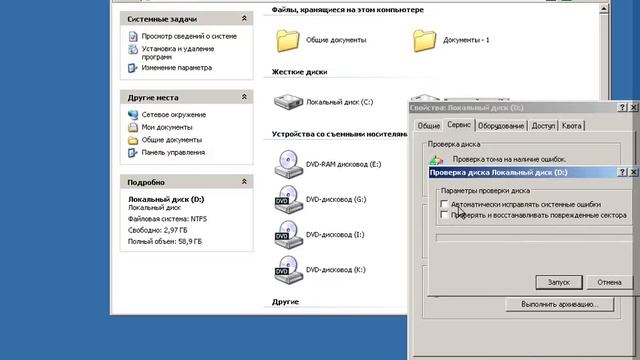Open the Документы - 1 folder icon
Viewport: 640px width, 360px height.
(x=424, y=40)
